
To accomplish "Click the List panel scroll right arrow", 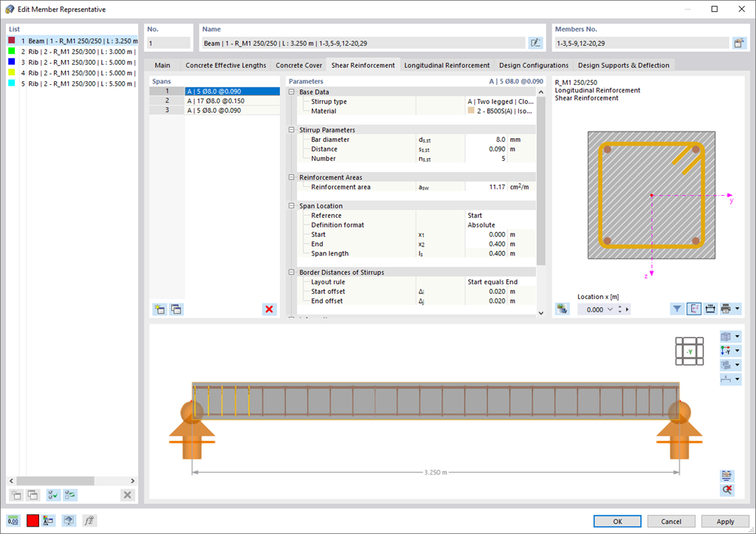I will [x=133, y=481].
